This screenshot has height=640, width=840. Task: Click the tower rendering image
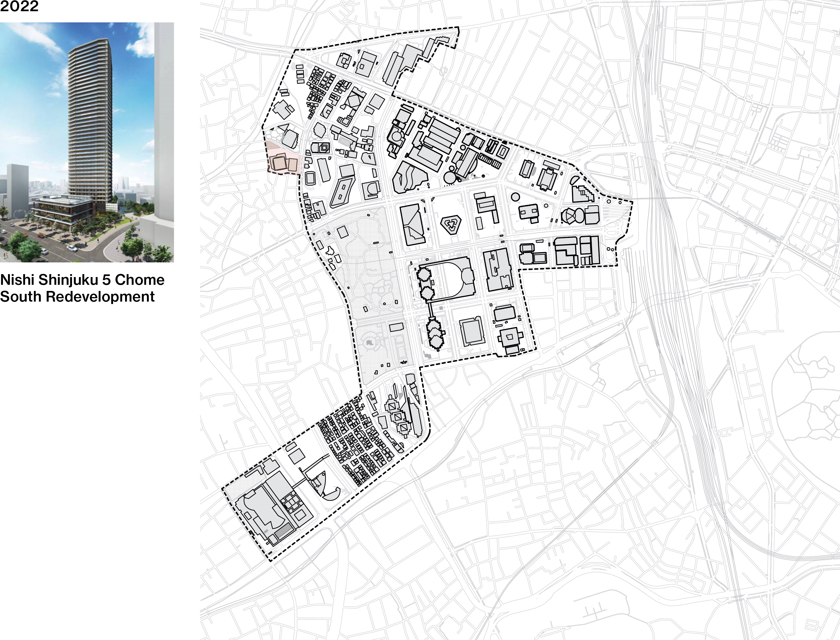87,142
